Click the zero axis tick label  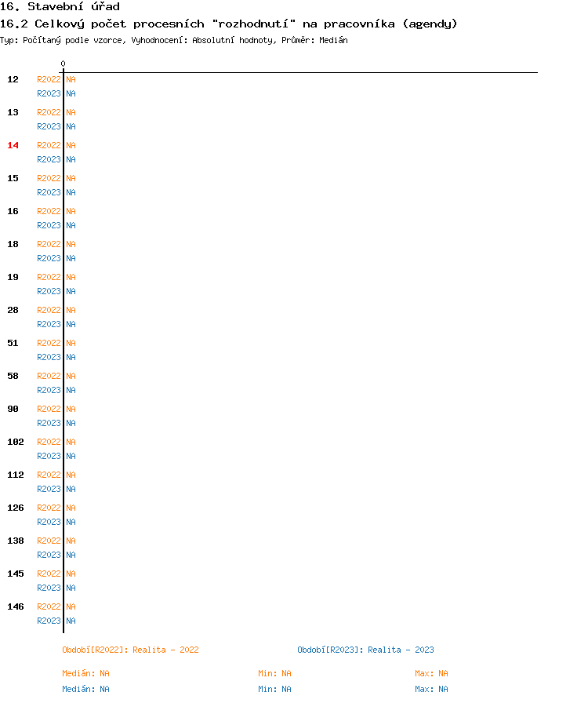(x=64, y=64)
